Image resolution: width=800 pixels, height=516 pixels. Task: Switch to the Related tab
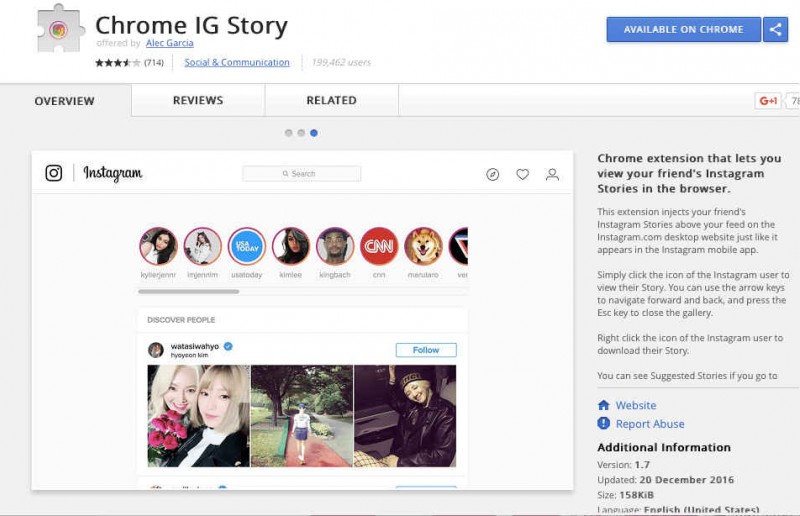[332, 101]
